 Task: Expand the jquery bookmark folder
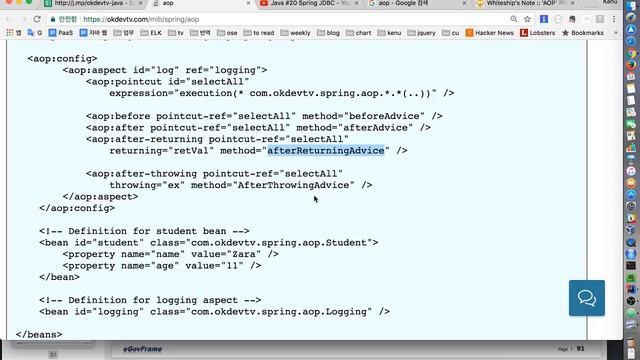(x=422, y=33)
